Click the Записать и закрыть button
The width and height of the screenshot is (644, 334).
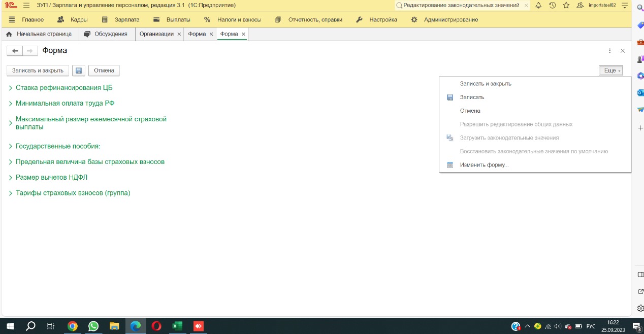click(38, 71)
